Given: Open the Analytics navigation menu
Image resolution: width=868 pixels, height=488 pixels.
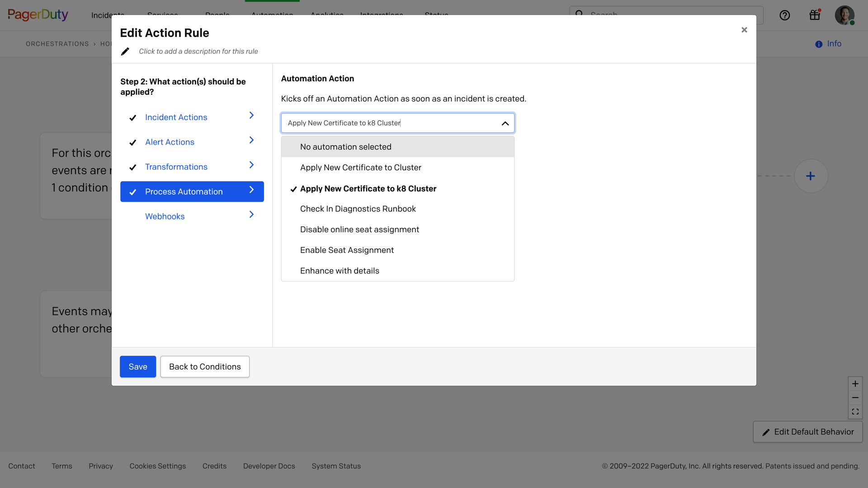Looking at the screenshot, I should click(x=326, y=15).
